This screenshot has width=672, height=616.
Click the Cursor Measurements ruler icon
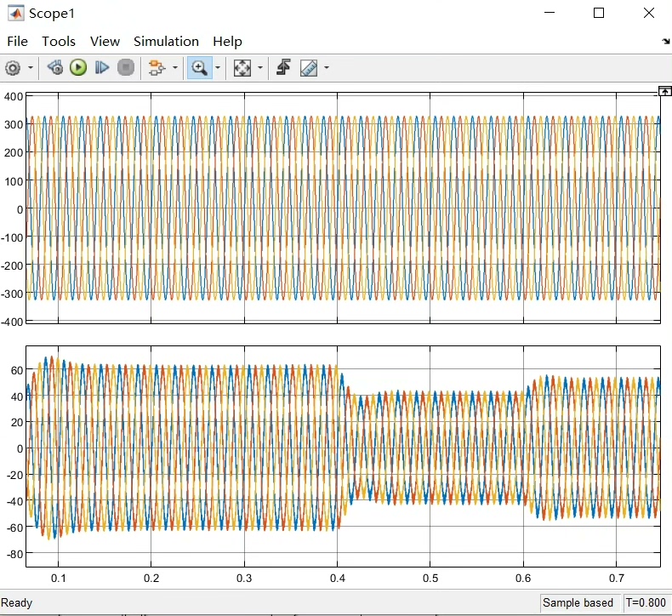click(309, 68)
